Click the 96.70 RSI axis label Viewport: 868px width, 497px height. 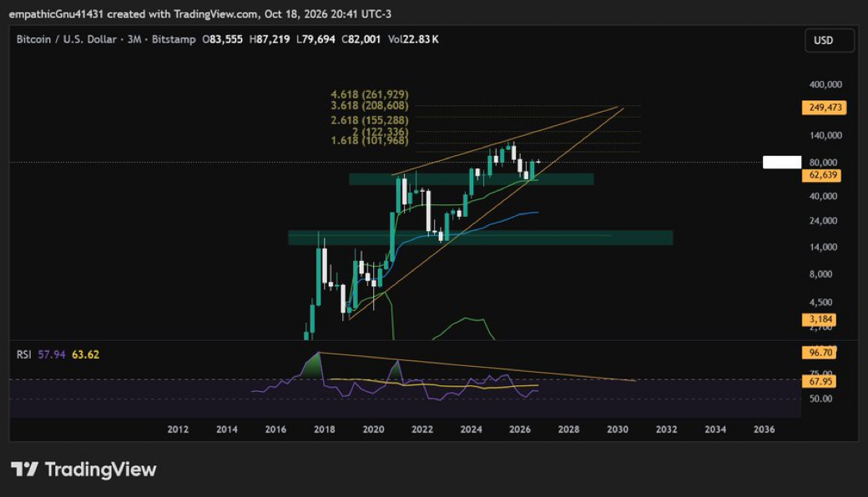(820, 352)
